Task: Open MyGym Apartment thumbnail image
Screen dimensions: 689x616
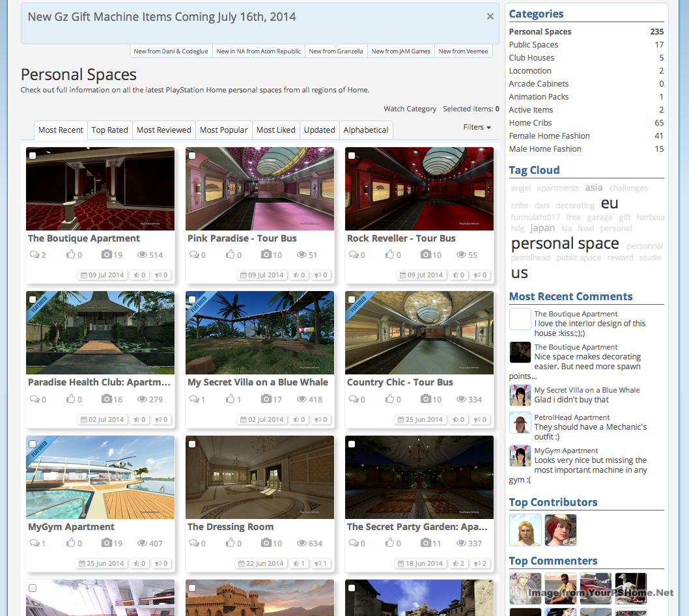Action: tap(100, 477)
